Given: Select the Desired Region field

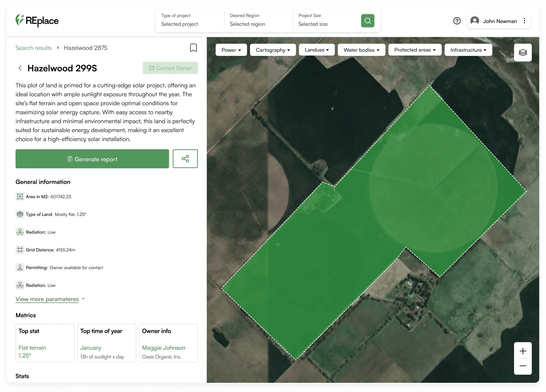Looking at the screenshot, I should pyautogui.click(x=258, y=20).
